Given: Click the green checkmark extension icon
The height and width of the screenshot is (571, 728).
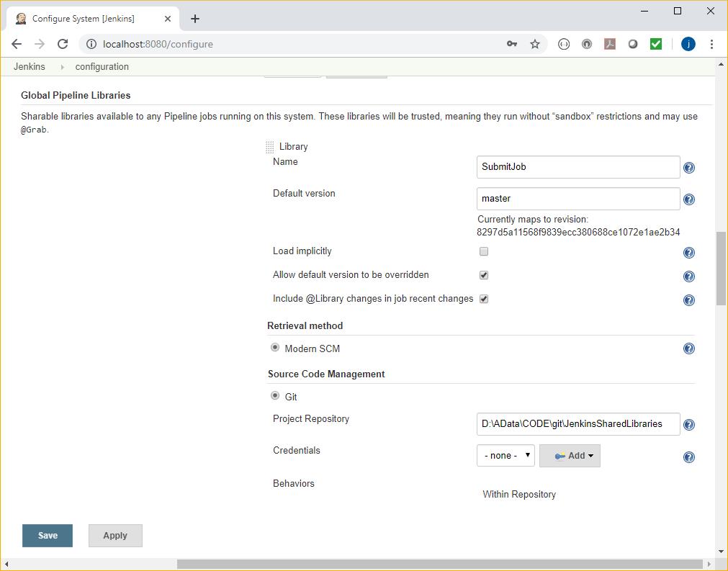Looking at the screenshot, I should [656, 44].
